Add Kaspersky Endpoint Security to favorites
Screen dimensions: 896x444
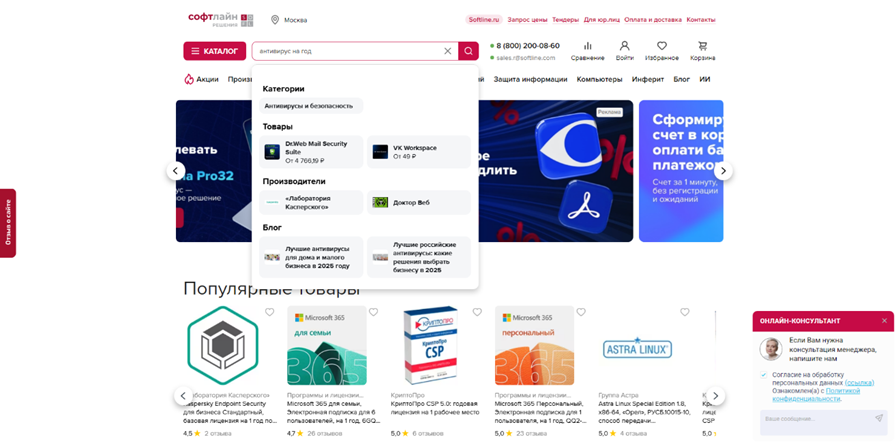point(270,312)
